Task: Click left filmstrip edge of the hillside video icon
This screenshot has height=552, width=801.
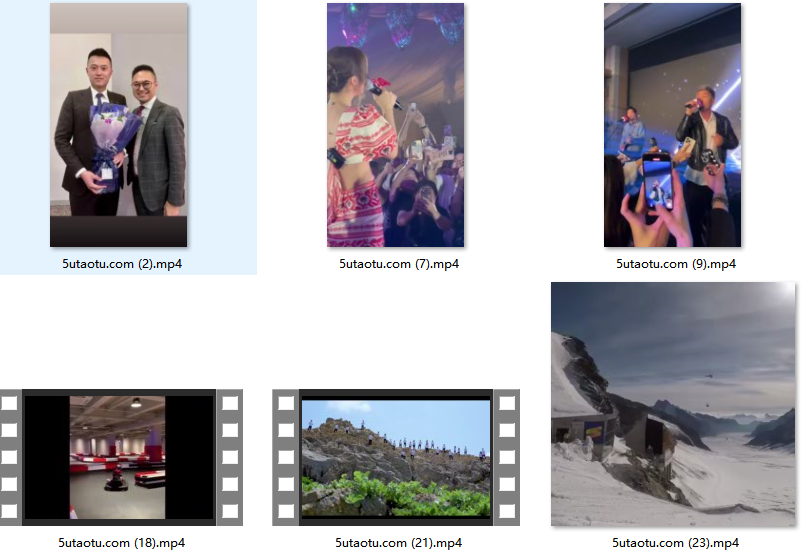Action: (x=286, y=457)
